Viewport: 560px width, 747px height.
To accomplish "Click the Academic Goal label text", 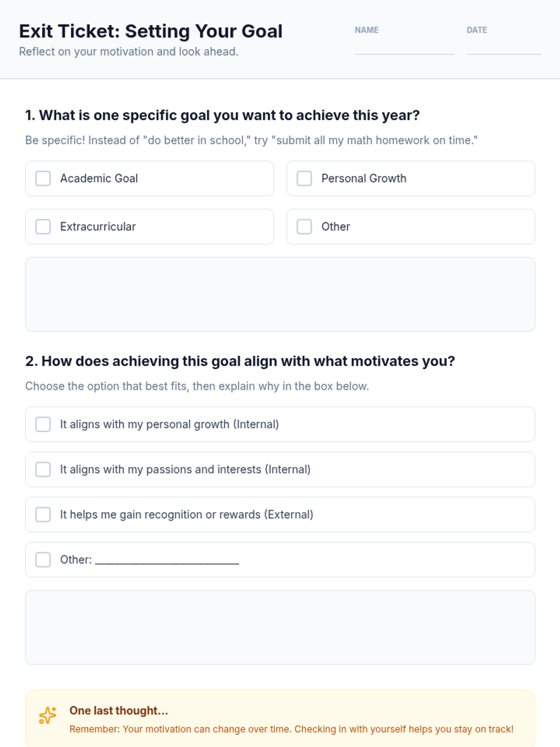I will tap(99, 178).
